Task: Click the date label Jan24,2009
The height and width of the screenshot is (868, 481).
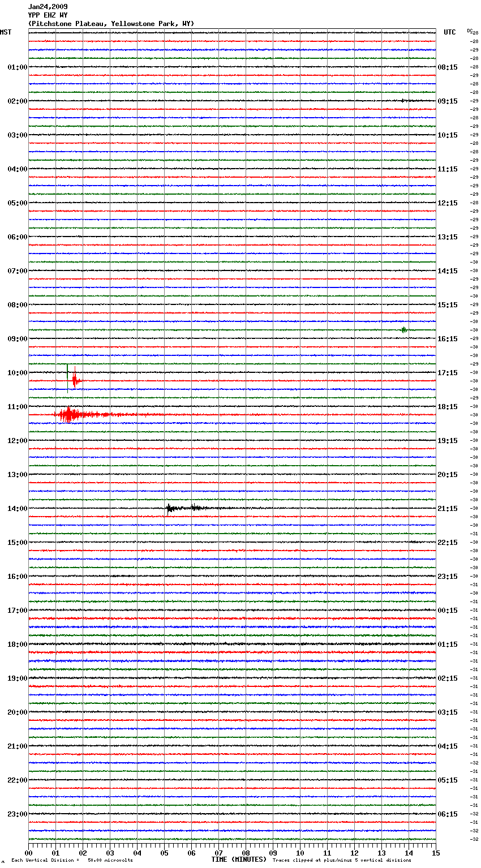Action: [x=48, y=7]
